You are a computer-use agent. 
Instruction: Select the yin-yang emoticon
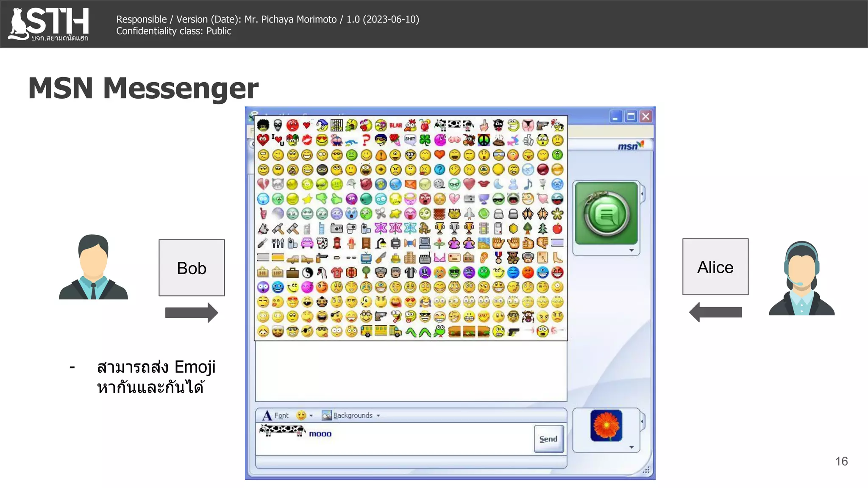pos(307,272)
